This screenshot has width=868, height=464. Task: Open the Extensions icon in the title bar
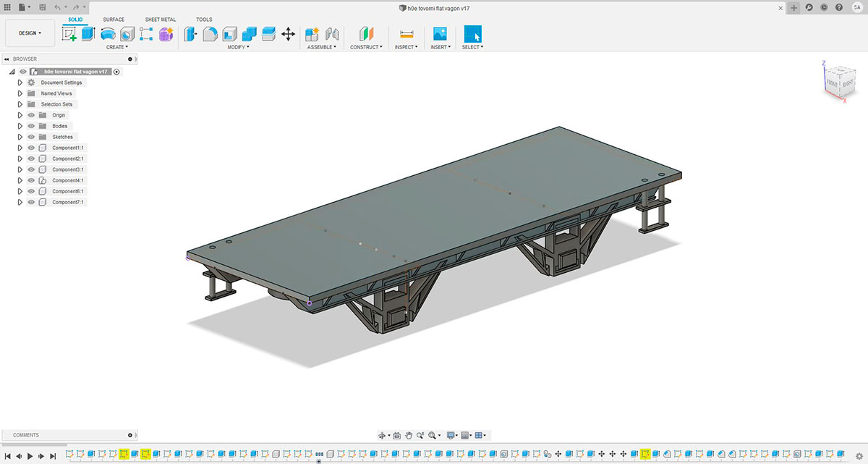(x=809, y=7)
